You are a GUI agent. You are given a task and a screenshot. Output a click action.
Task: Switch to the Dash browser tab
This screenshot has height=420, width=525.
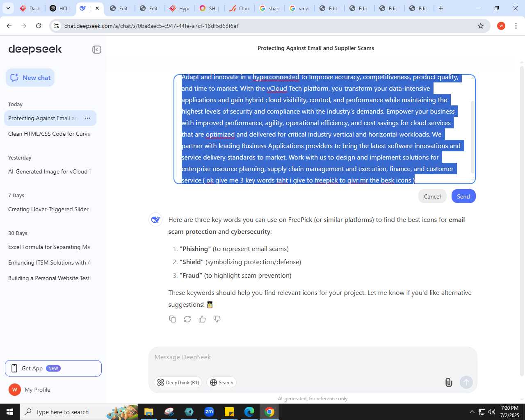pyautogui.click(x=30, y=8)
